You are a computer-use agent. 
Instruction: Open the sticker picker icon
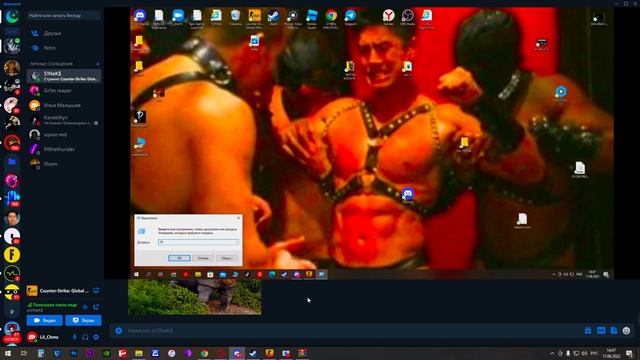[614, 331]
